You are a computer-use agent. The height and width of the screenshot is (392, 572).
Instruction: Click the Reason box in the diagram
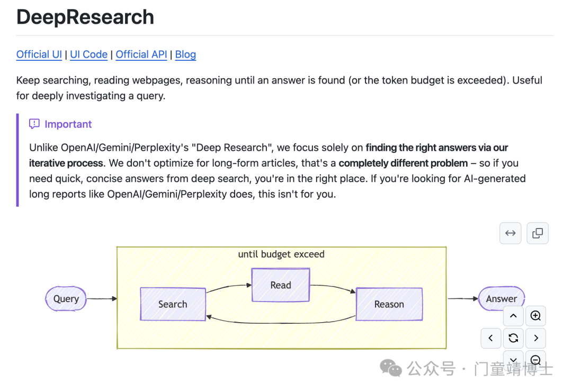[x=389, y=304]
